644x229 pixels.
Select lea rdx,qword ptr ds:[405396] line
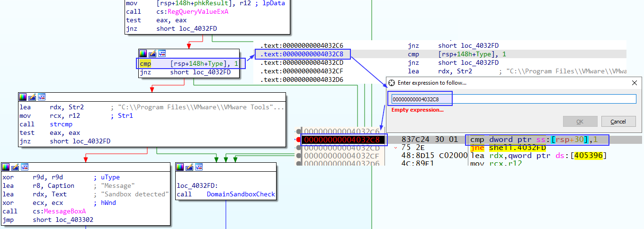point(538,156)
